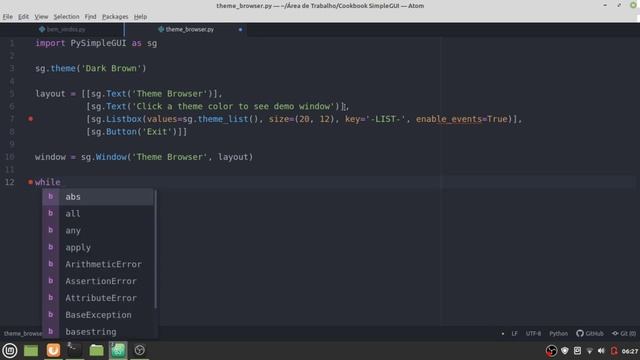Pick 'AttributeError' in the autocomplete popup
The height and width of the screenshot is (360, 640).
click(98, 298)
